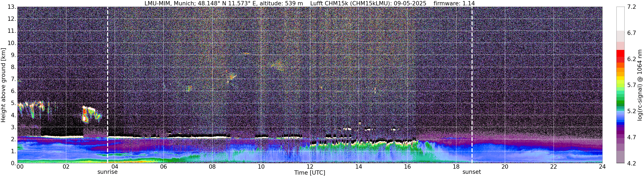Click the time axis tick label '12'
This screenshot has height=177, width=644.
tap(310, 167)
